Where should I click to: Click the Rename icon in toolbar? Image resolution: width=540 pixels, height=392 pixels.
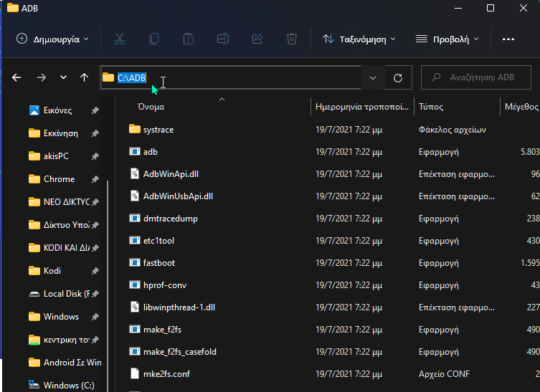(x=223, y=39)
